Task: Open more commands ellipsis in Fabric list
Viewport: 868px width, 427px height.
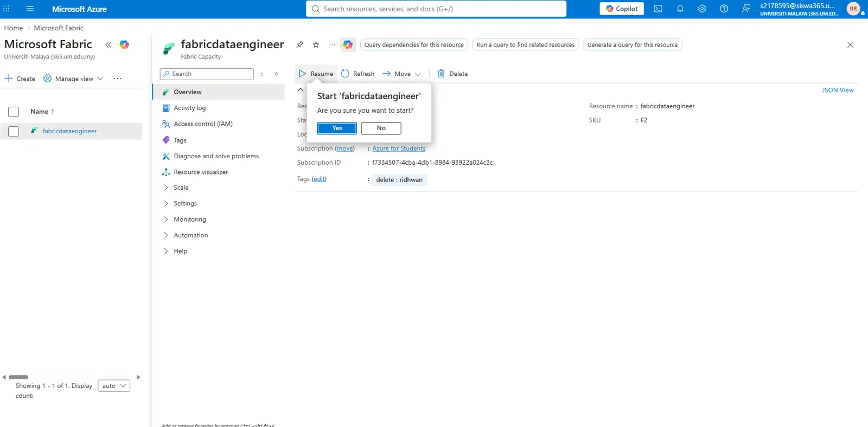Action: 117,79
